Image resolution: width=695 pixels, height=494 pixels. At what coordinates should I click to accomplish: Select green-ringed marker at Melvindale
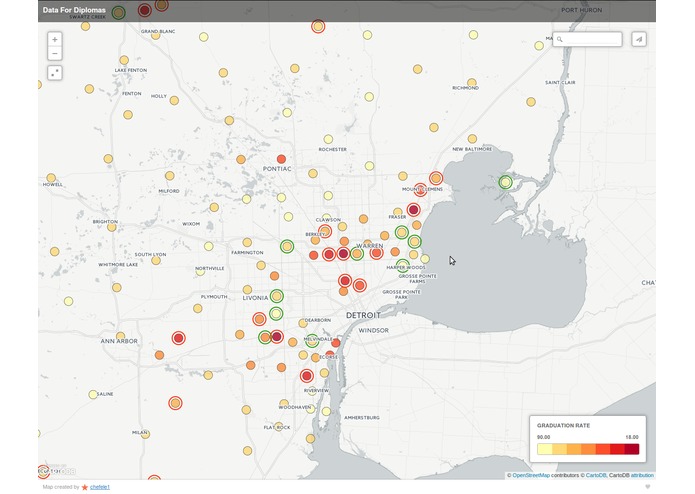(312, 341)
